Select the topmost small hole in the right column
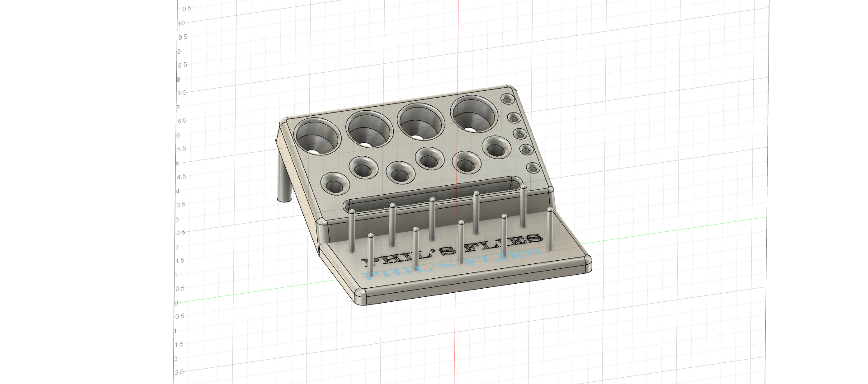 pos(507,99)
